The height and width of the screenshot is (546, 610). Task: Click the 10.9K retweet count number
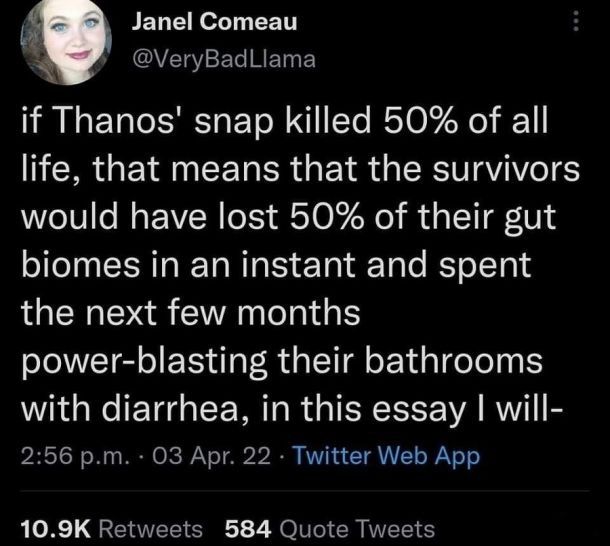[x=55, y=529]
